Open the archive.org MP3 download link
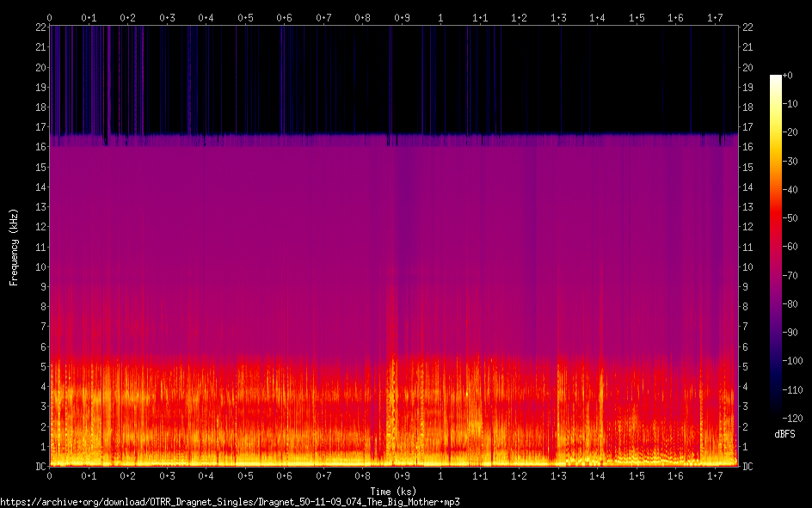Image resolution: width=812 pixels, height=508 pixels. tap(230, 501)
